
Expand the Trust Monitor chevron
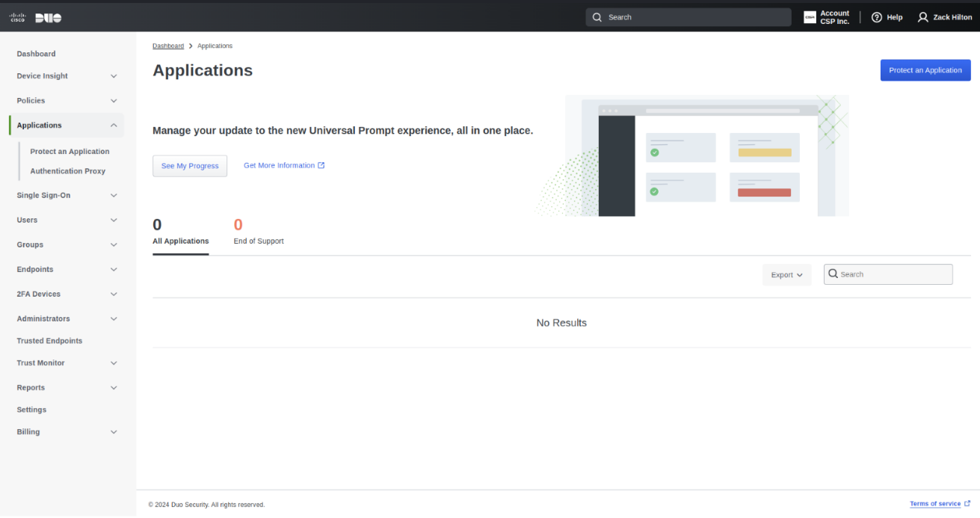(x=114, y=363)
